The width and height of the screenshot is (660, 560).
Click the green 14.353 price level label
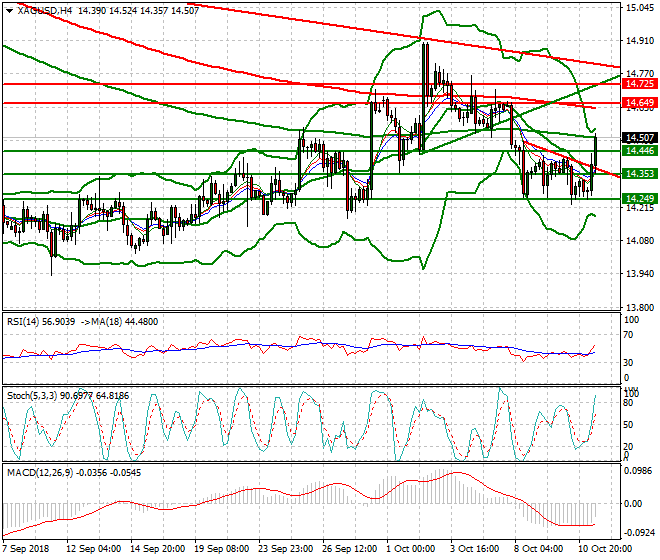tap(640, 173)
